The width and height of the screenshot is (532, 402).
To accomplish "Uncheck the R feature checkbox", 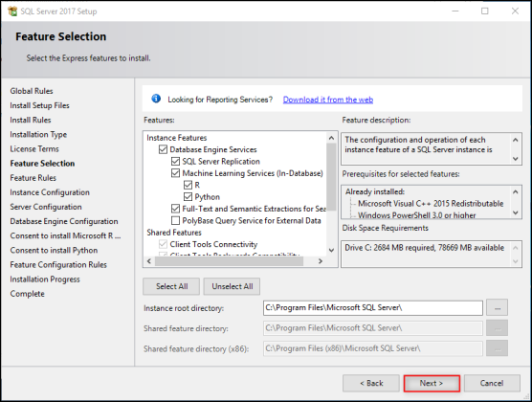I will [x=188, y=185].
